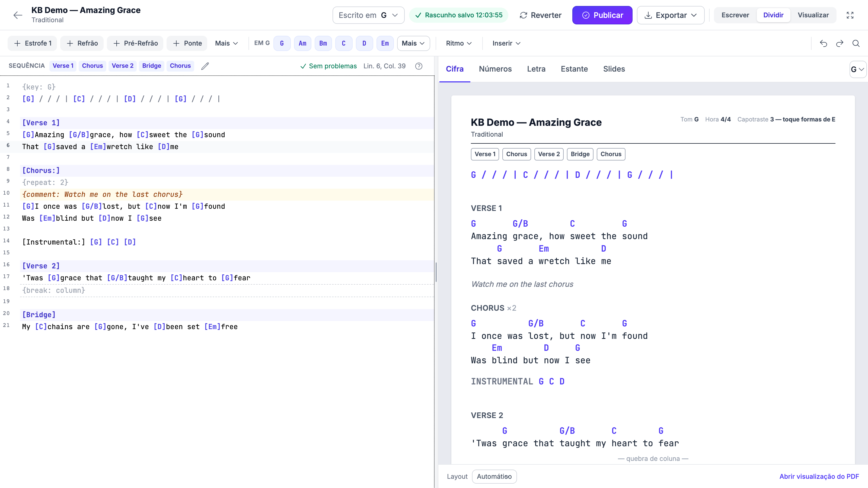Open the Layout Automático selector

pos(494,477)
